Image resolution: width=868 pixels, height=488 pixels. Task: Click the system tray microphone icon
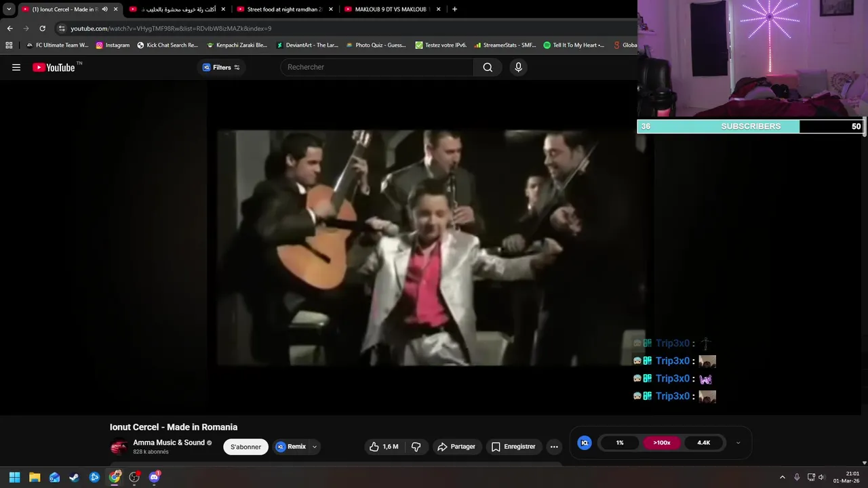pos(797,477)
